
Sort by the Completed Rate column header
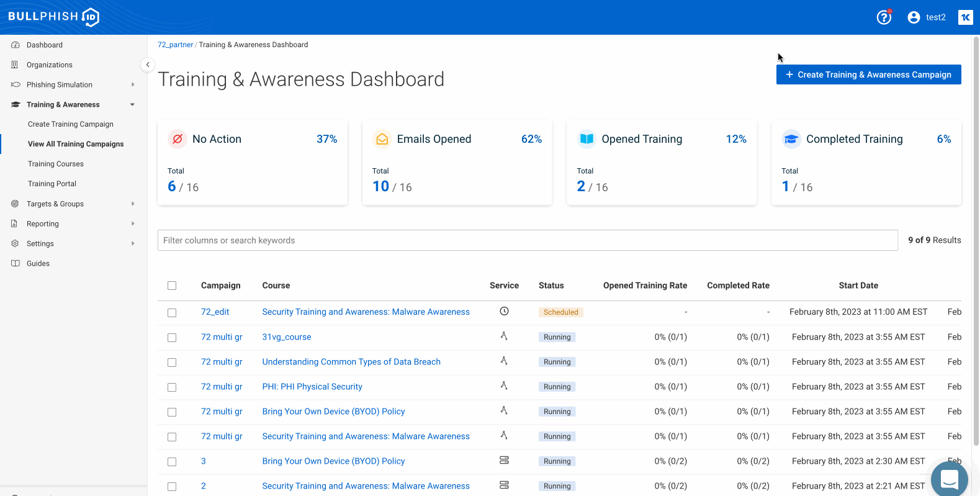[x=738, y=286]
